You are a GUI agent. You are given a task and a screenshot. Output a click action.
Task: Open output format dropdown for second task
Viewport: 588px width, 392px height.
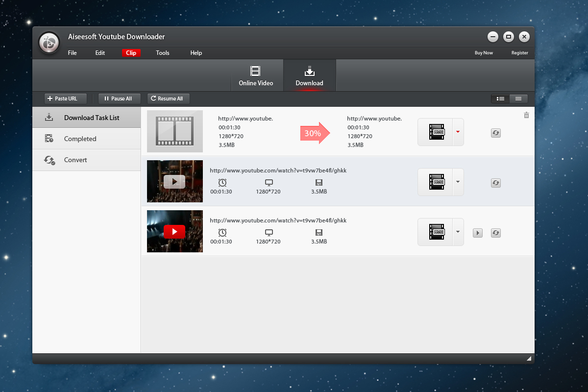coord(458,182)
